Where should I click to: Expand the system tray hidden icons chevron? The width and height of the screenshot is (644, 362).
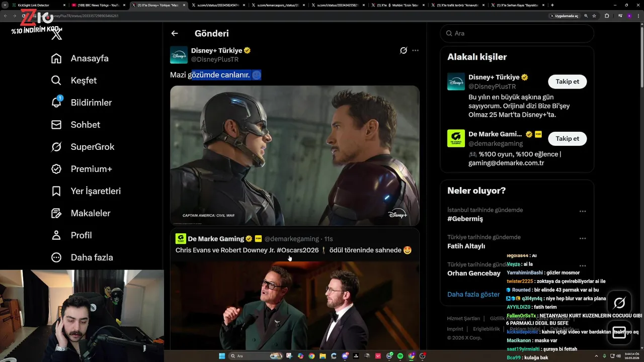(596, 356)
